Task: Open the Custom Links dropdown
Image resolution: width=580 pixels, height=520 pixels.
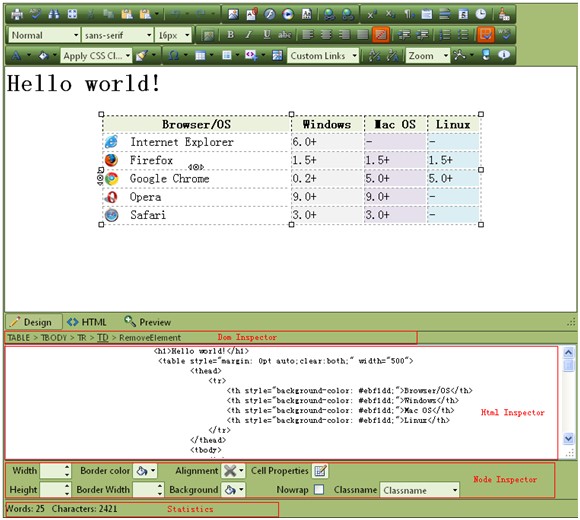Action: (323, 56)
